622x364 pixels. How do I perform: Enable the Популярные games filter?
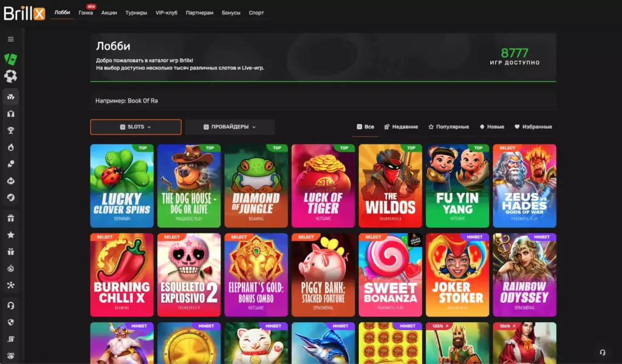449,127
